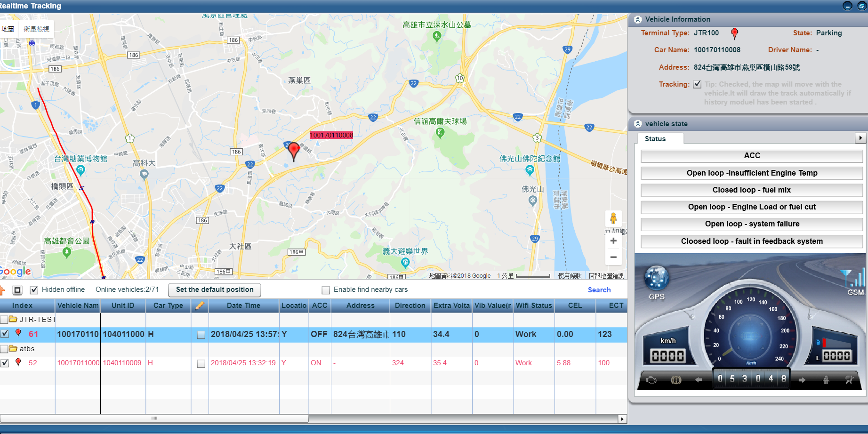The height and width of the screenshot is (434, 868).
Task: Click the engine warning indicator icon
Action: [651, 380]
